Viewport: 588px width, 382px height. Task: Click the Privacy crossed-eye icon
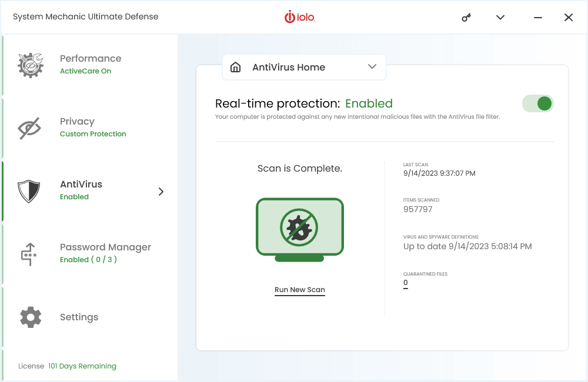29,128
